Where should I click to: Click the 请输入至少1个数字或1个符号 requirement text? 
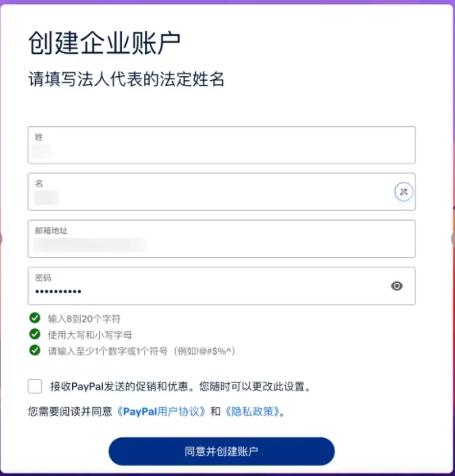click(108, 351)
